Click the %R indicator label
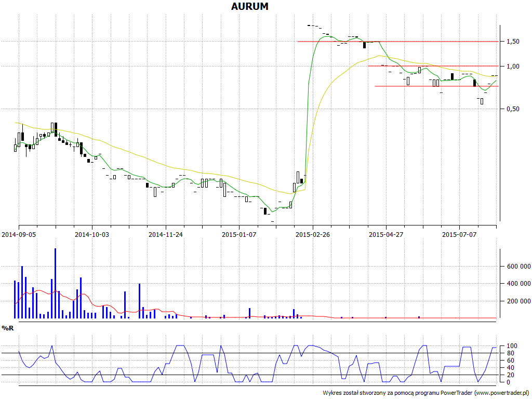The image size is (532, 399). [x=8, y=328]
